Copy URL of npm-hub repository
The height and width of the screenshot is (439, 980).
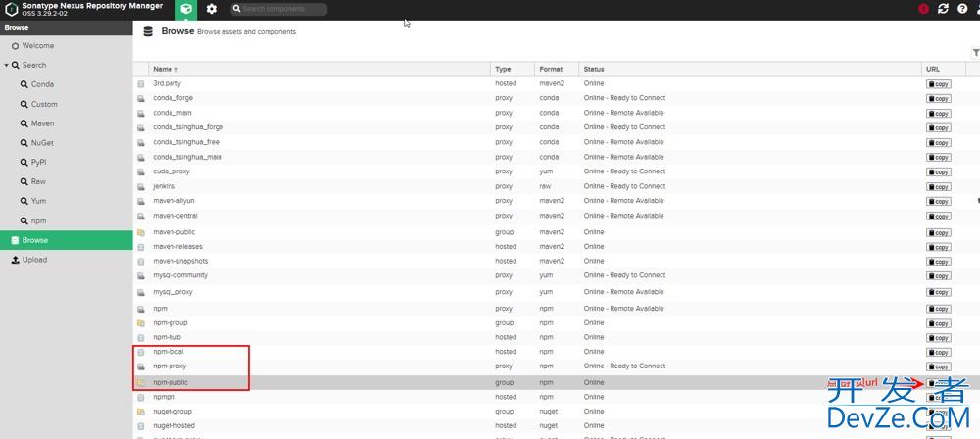point(938,338)
